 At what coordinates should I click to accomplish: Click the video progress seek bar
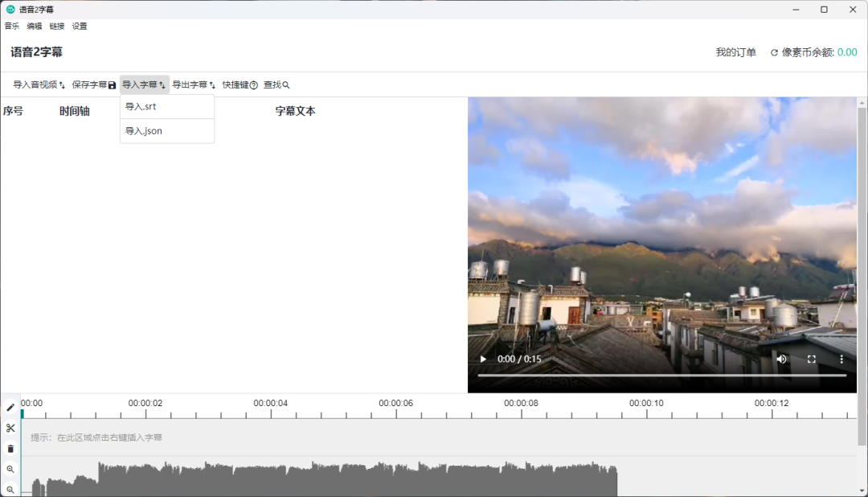tap(661, 376)
